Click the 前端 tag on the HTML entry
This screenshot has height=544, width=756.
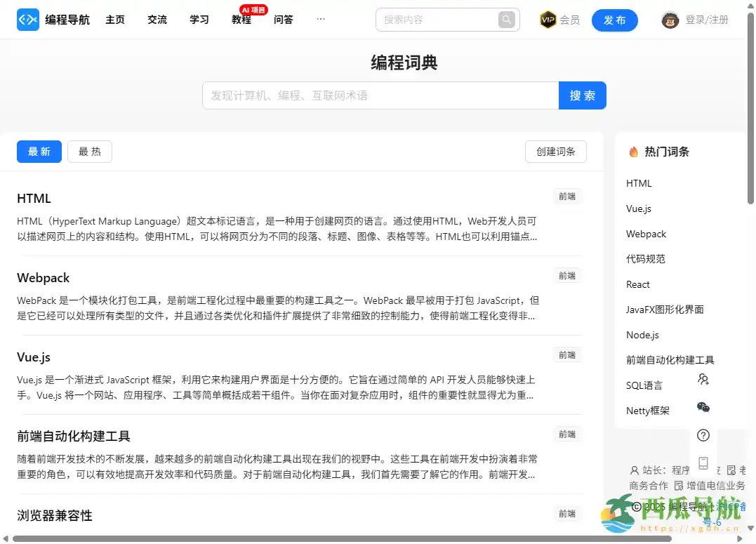pyautogui.click(x=567, y=197)
